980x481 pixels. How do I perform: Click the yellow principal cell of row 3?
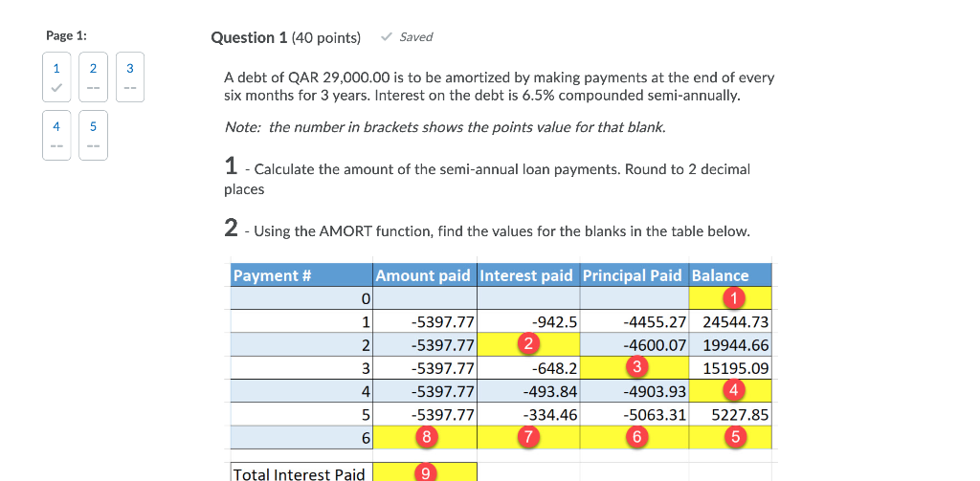tap(635, 368)
